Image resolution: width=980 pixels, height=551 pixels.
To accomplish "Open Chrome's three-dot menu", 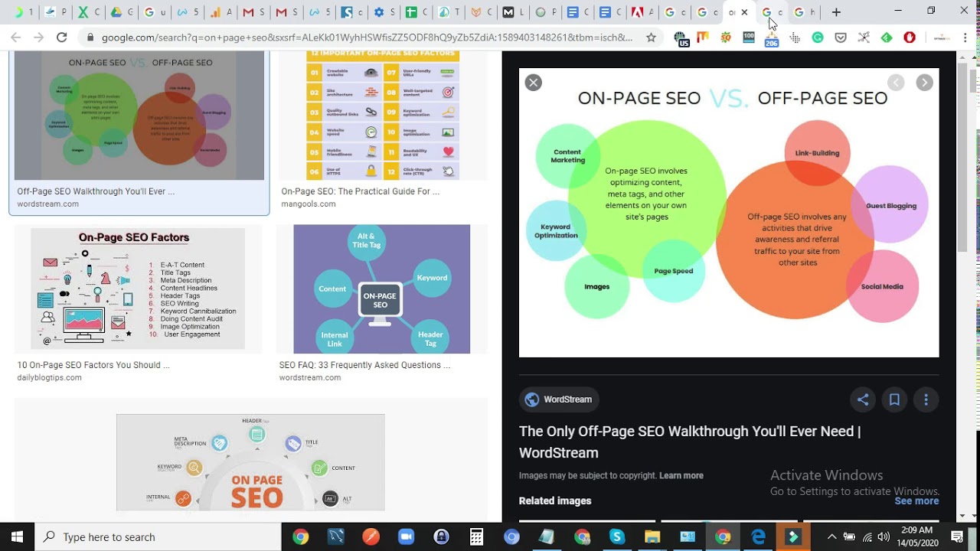I will tap(966, 37).
